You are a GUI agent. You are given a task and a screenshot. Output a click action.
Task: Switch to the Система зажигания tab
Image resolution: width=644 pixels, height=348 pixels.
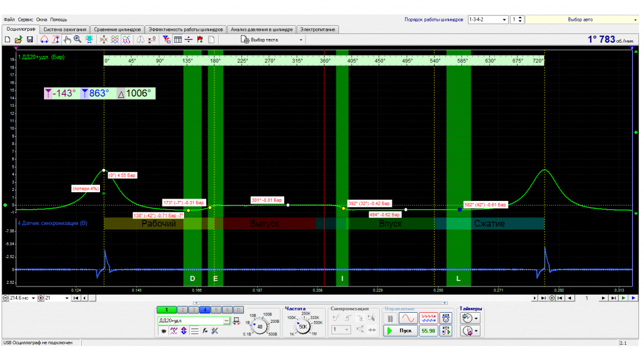[x=65, y=30]
